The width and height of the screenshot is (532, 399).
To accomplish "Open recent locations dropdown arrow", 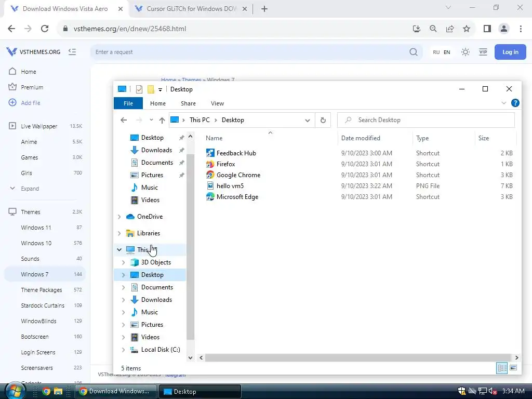I will [x=151, y=120].
